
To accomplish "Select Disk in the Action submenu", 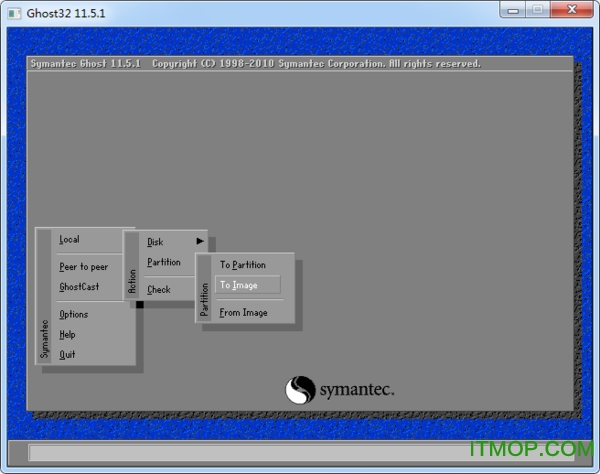I will [156, 242].
